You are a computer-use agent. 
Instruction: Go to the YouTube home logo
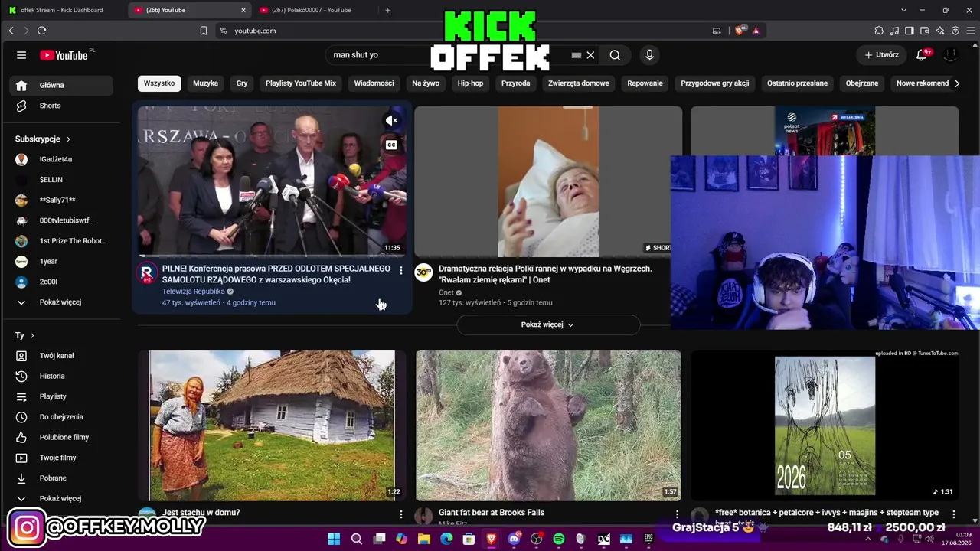(x=64, y=55)
